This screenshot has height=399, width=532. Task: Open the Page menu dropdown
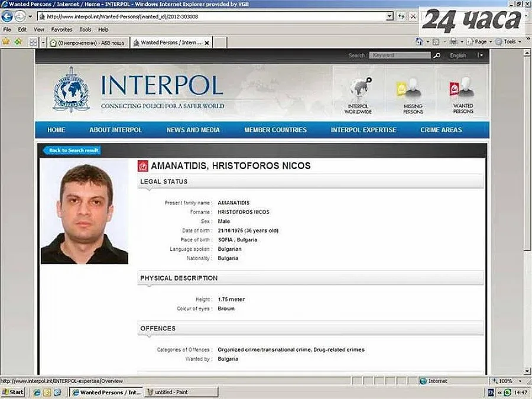click(x=481, y=41)
